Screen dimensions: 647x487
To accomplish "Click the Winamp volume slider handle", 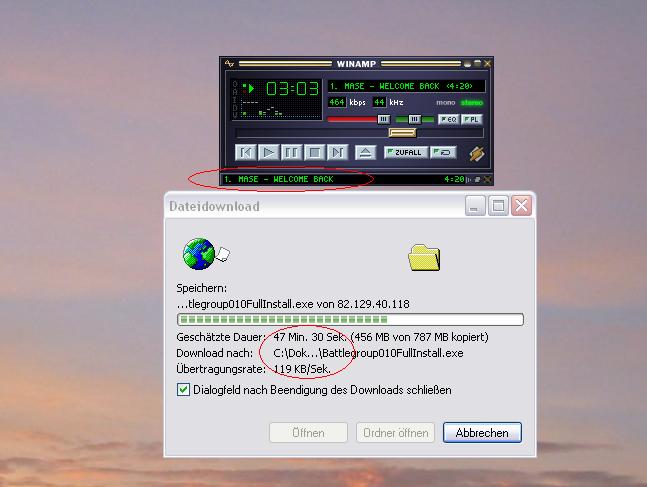I will tap(383, 119).
